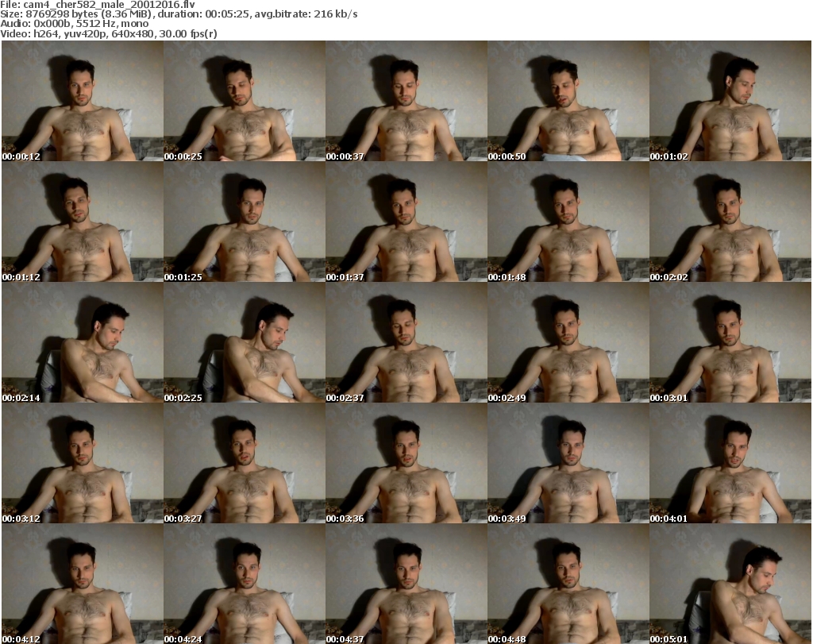This screenshot has height=644, width=813.
Task: Pick the contact sheet frame 00:02:37
Action: coord(406,343)
